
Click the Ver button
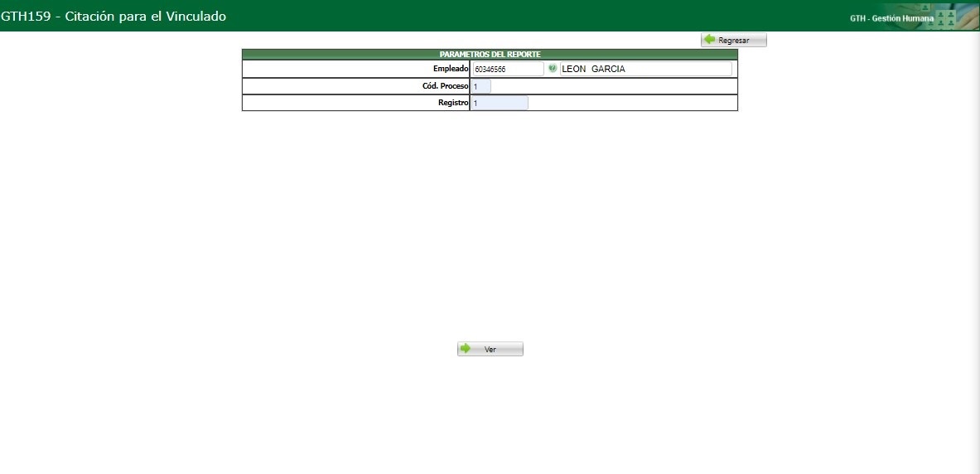click(x=490, y=350)
